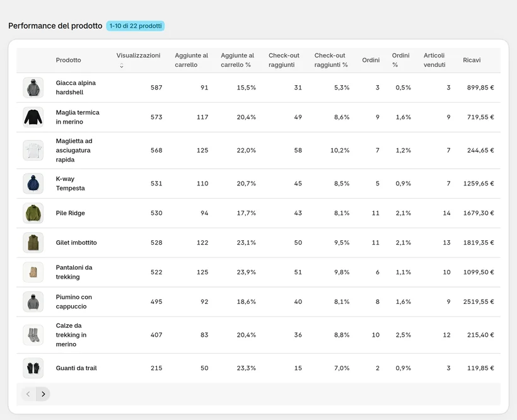Image resolution: width=517 pixels, height=420 pixels.
Task: Click the previous page arrow
Action: tap(28, 394)
